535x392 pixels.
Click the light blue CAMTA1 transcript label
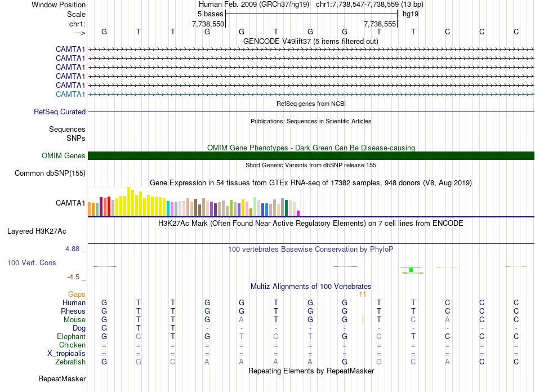coord(70,95)
